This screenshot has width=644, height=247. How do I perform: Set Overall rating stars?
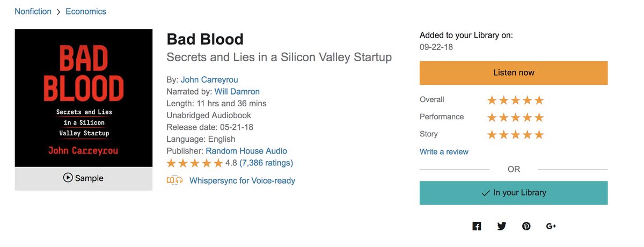point(515,100)
